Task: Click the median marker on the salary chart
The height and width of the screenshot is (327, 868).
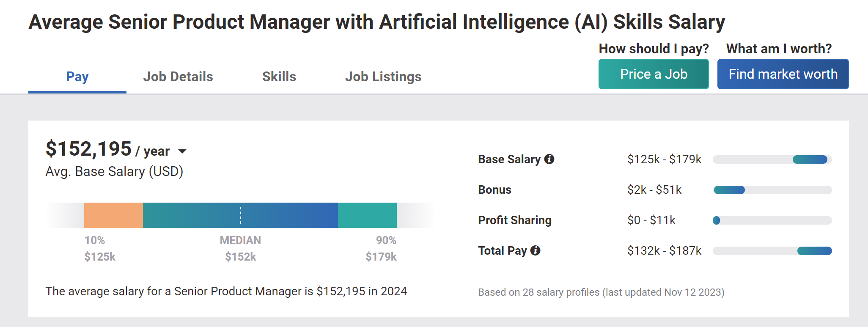Action: tap(240, 216)
